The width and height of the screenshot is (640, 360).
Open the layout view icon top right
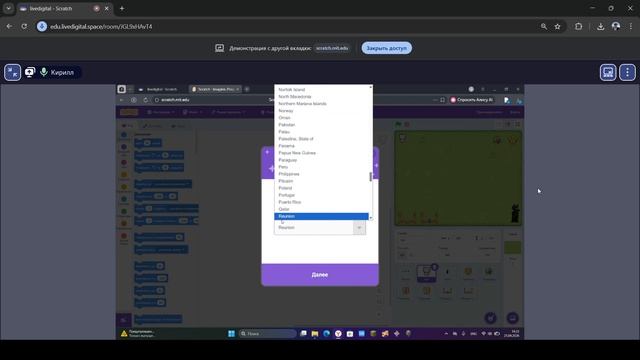tap(608, 73)
